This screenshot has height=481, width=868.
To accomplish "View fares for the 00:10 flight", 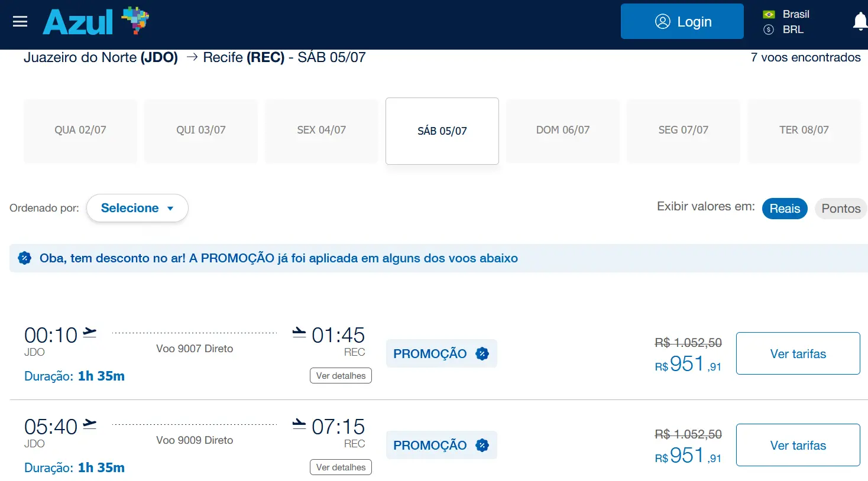I will (798, 353).
